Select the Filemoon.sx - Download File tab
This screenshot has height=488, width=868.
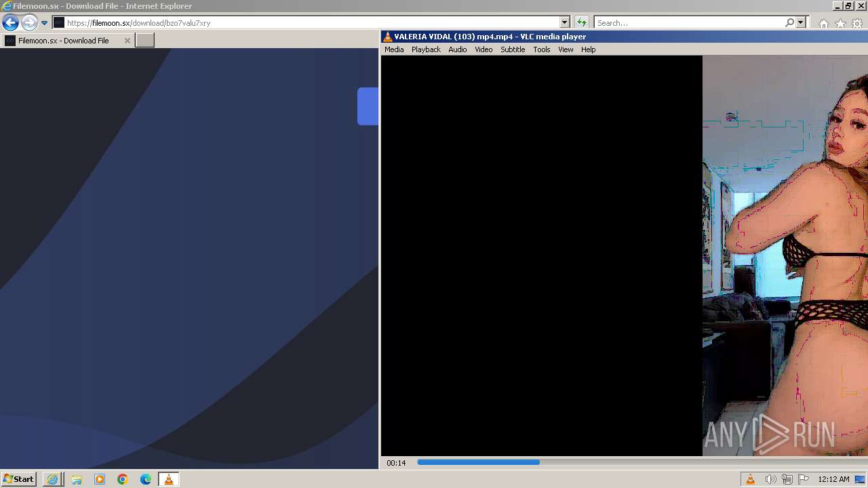[68, 41]
